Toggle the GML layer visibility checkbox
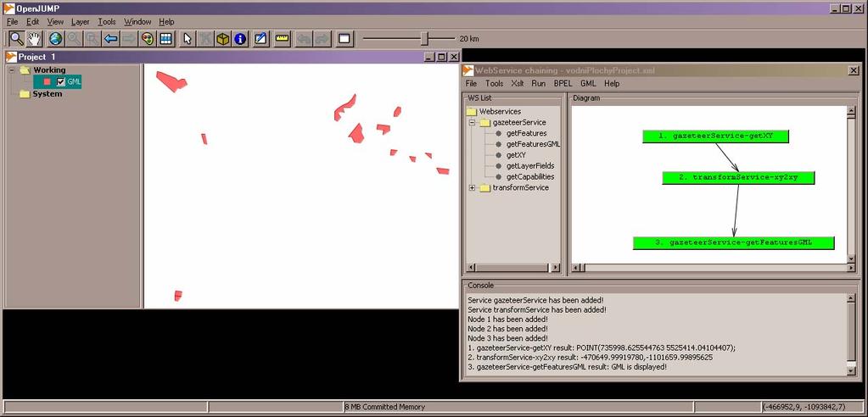 [61, 82]
